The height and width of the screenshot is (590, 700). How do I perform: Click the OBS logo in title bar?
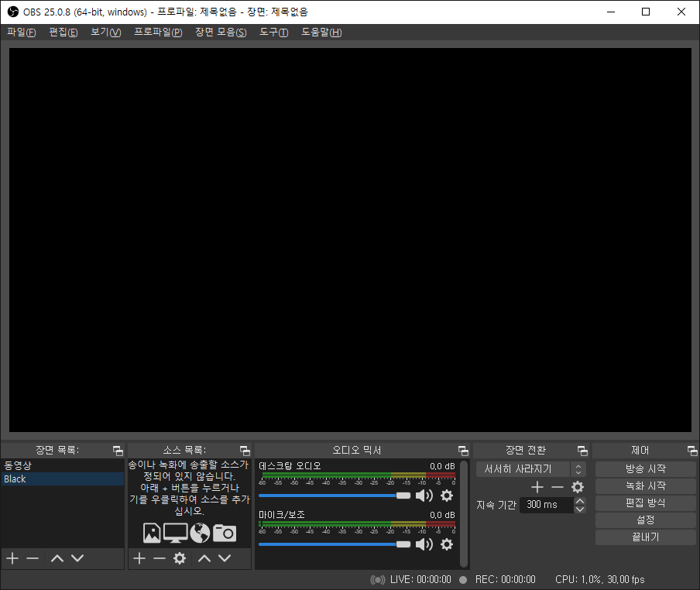click(13, 12)
